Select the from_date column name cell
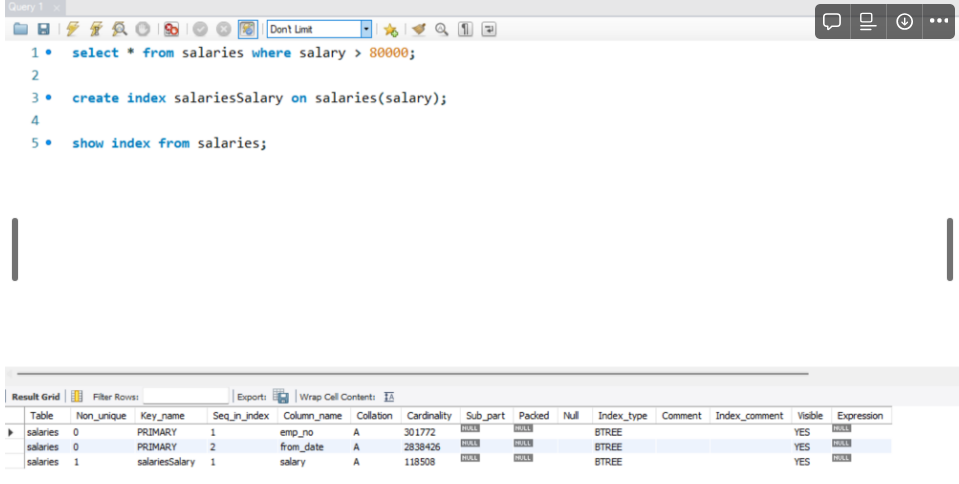This screenshot has width=959, height=484. tap(302, 447)
